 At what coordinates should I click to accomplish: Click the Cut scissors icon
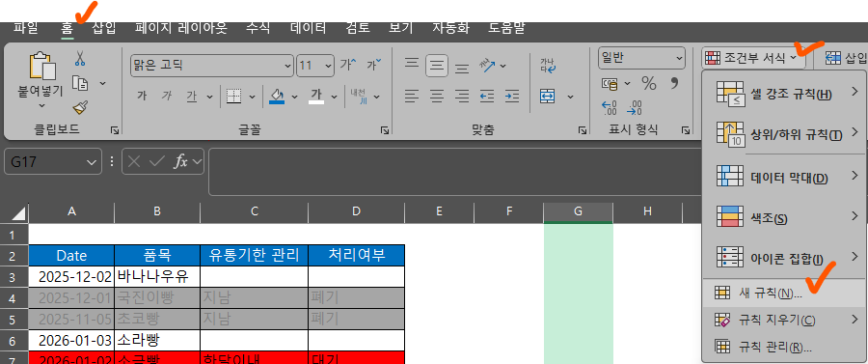(80, 58)
